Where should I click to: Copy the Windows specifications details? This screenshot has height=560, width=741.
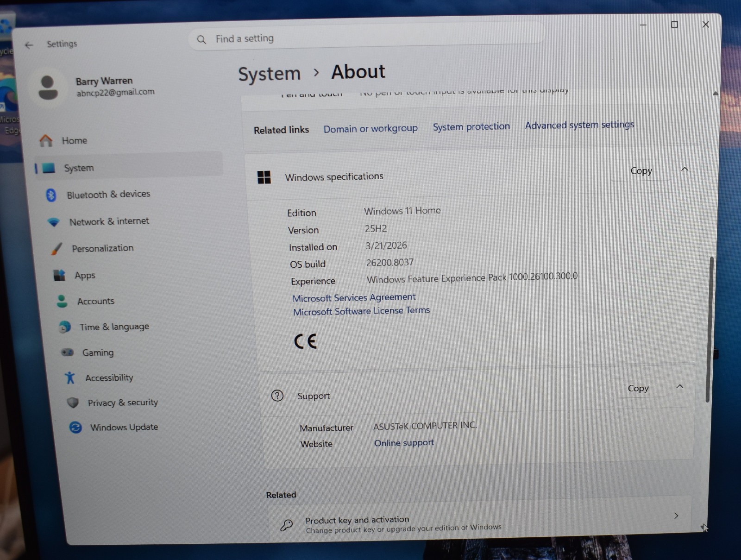tap(641, 171)
